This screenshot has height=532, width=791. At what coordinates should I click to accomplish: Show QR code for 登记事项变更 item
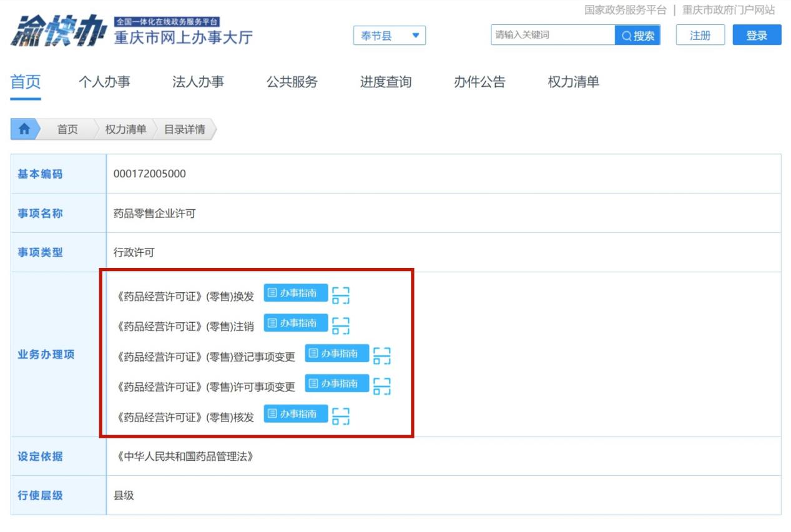pyautogui.click(x=381, y=355)
